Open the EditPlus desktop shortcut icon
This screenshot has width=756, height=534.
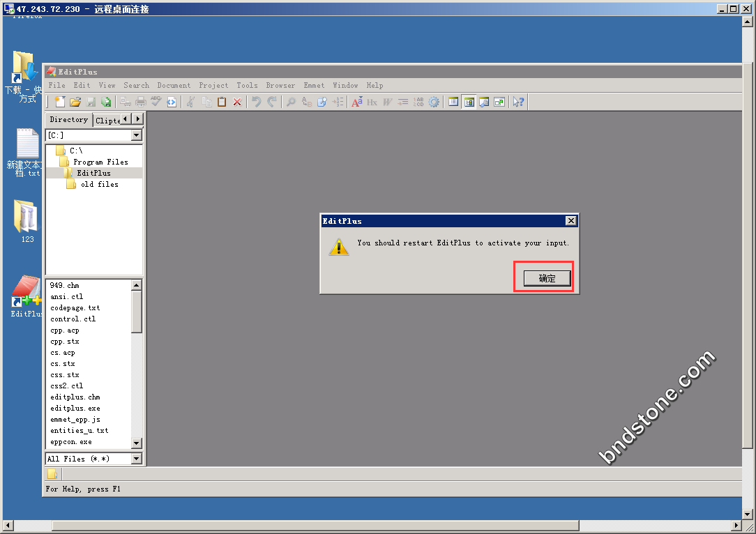27,293
